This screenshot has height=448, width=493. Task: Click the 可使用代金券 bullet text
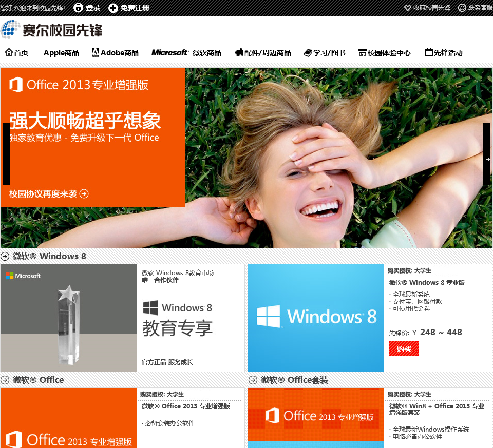(x=411, y=309)
